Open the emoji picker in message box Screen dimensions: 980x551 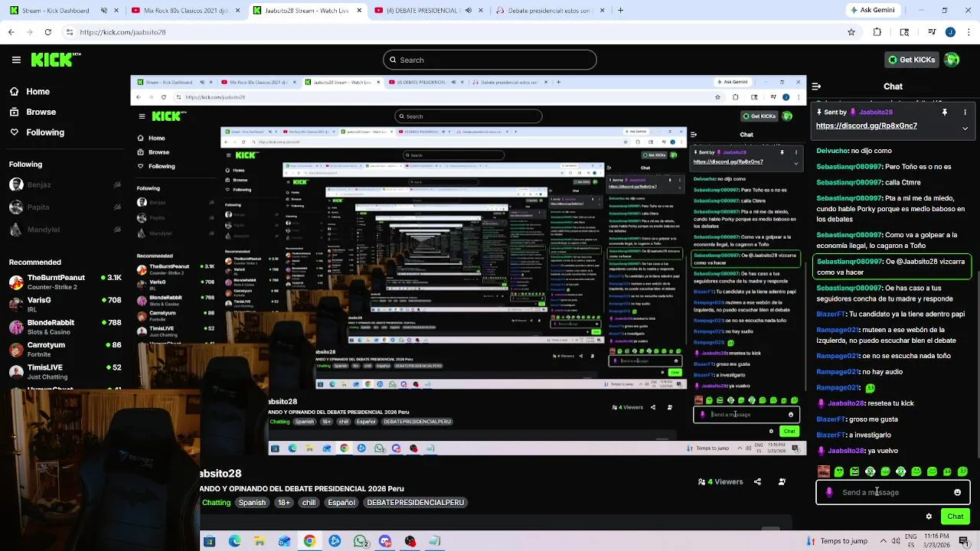coord(957,492)
